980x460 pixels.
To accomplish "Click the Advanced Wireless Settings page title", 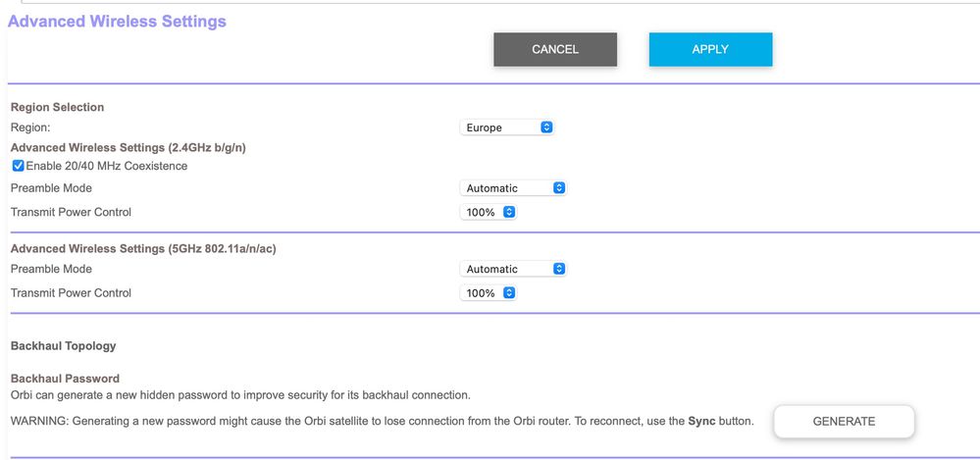I will (117, 21).
